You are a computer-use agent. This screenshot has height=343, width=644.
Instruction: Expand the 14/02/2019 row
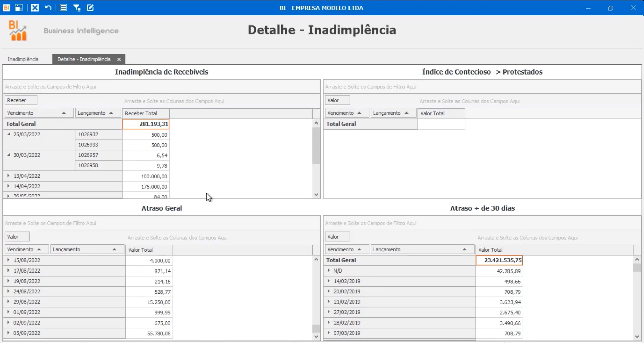coord(329,281)
